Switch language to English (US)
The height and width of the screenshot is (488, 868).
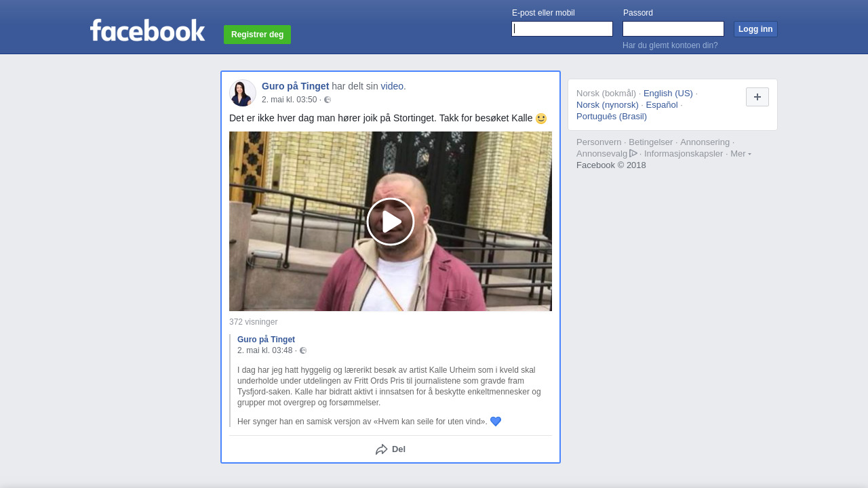pos(668,93)
